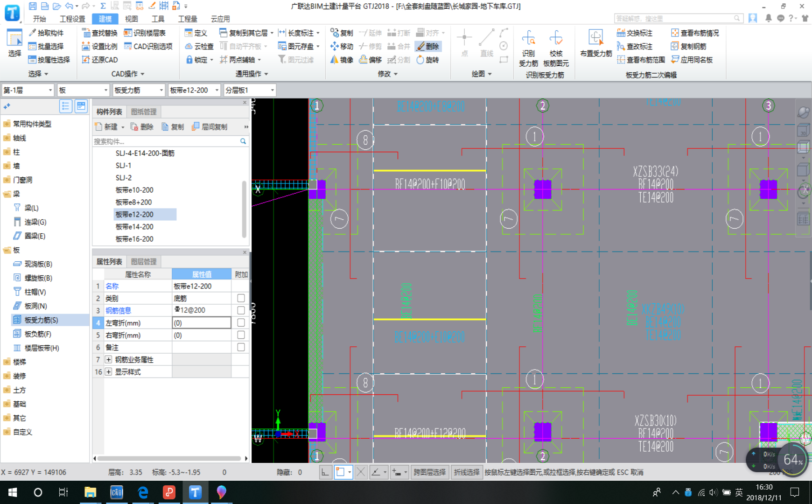The width and height of the screenshot is (812, 504).
Task: Click 交换标注 swap annotation
Action: pos(635,33)
